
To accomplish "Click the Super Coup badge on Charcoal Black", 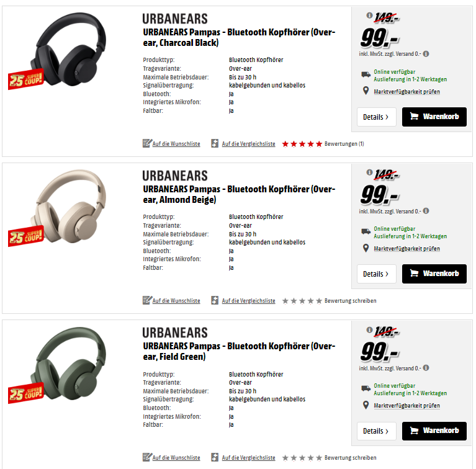I will point(25,79).
